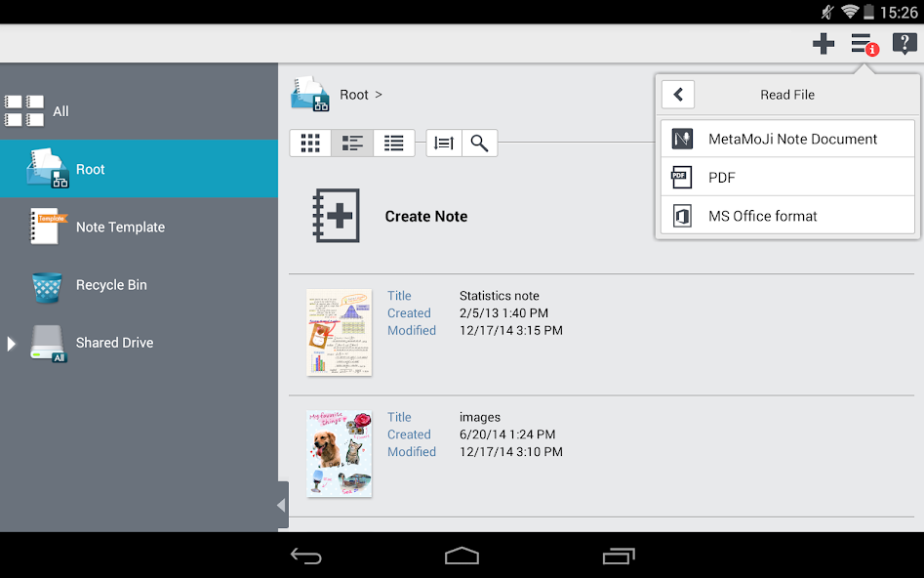Screen dimensions: 924x578
Task: Click the search magnifier icon
Action: click(479, 144)
